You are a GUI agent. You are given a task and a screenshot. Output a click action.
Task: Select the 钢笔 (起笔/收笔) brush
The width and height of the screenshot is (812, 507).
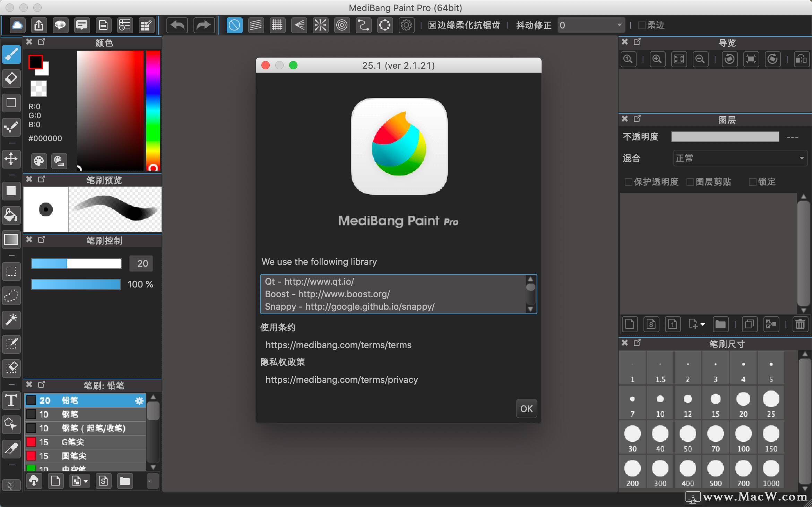coord(85,428)
